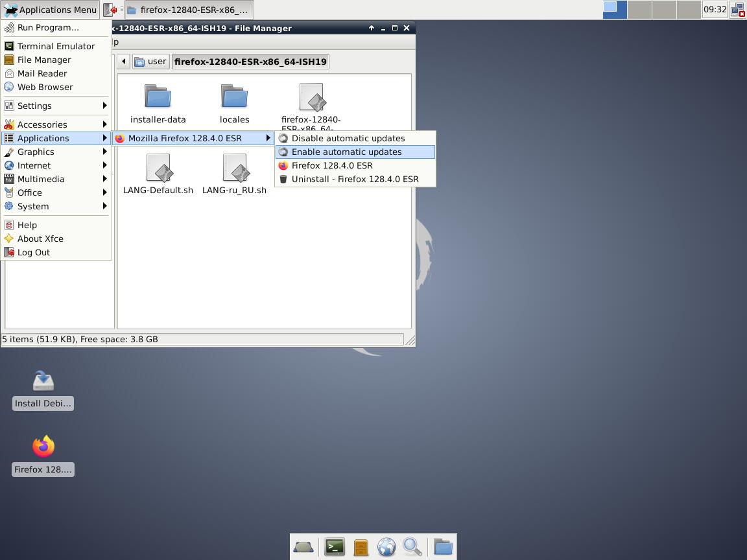Open the terminal icon in bottom dock
Screen dimensions: 747x560
(x=335, y=547)
